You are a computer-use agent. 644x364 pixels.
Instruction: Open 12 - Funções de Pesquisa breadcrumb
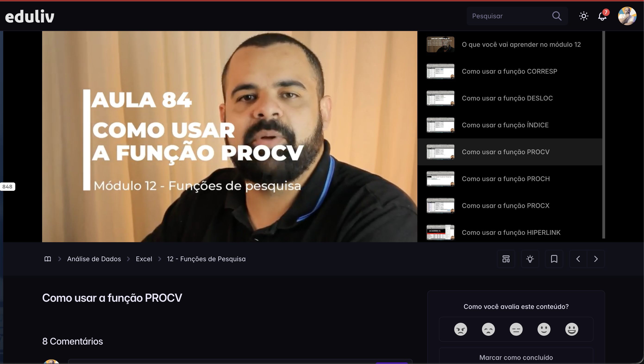click(x=206, y=259)
